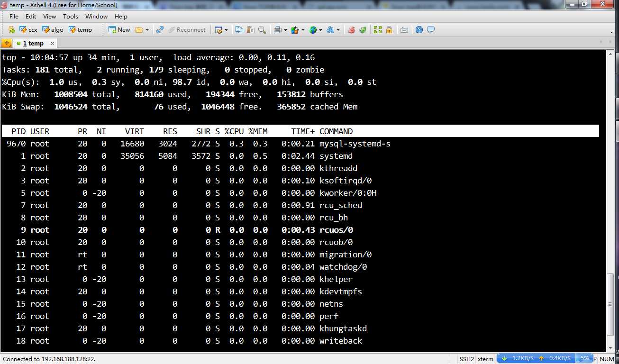Viewport: 619px width, 364px height.
Task: Click the orange new tab plus button
Action: pos(7,43)
